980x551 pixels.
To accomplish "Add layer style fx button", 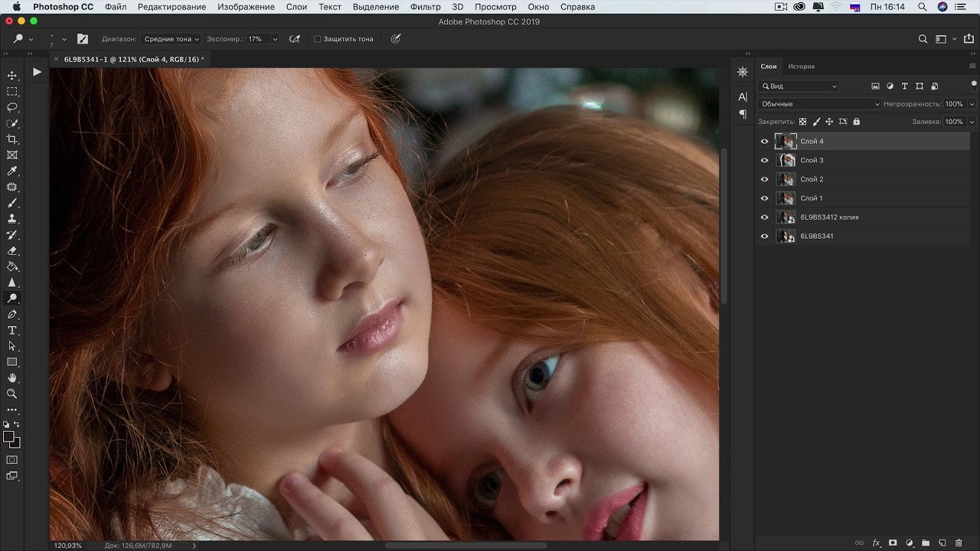I will click(877, 543).
